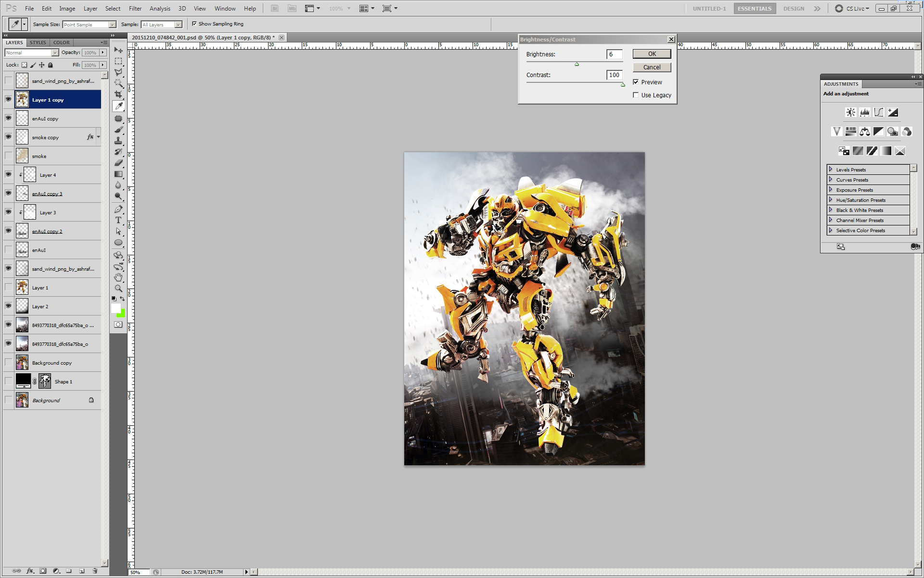Image resolution: width=924 pixels, height=578 pixels.
Task: Click the Contrast value input field
Action: [615, 75]
